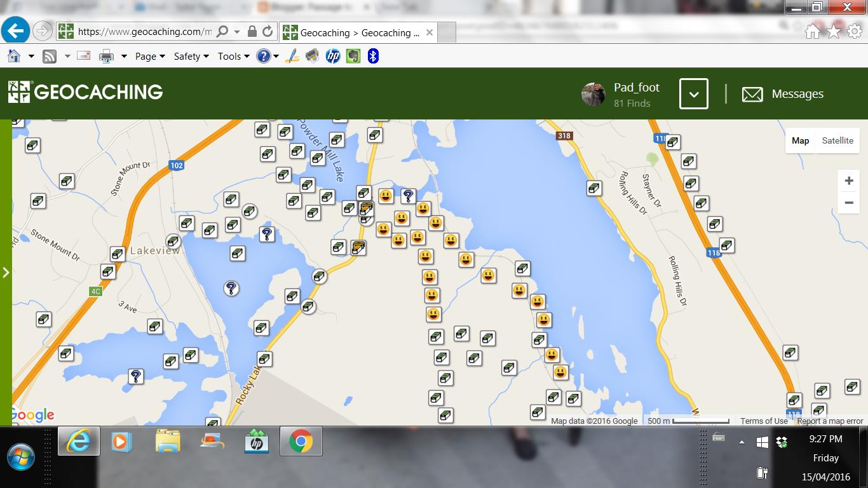
Task: Click the browser Forward arrow button
Action: (42, 31)
